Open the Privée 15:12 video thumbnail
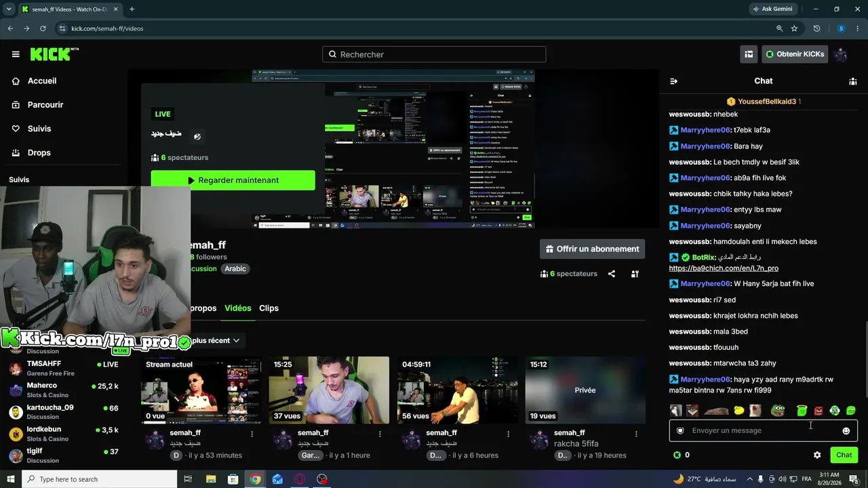Viewport: 868px width, 488px height. tap(585, 390)
